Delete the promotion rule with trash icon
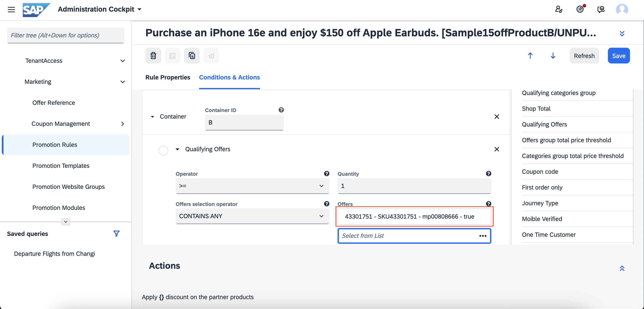This screenshot has height=309, width=644. 153,55
